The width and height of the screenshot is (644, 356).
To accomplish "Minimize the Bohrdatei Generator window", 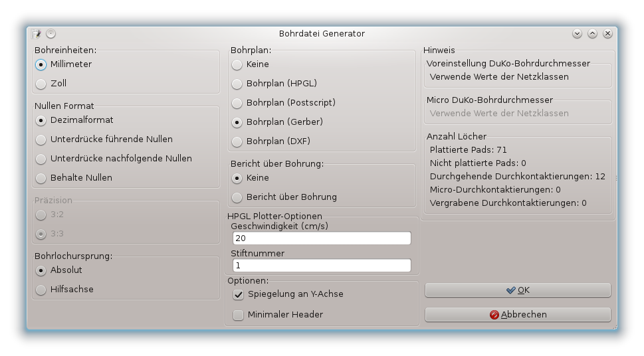I will coord(577,34).
